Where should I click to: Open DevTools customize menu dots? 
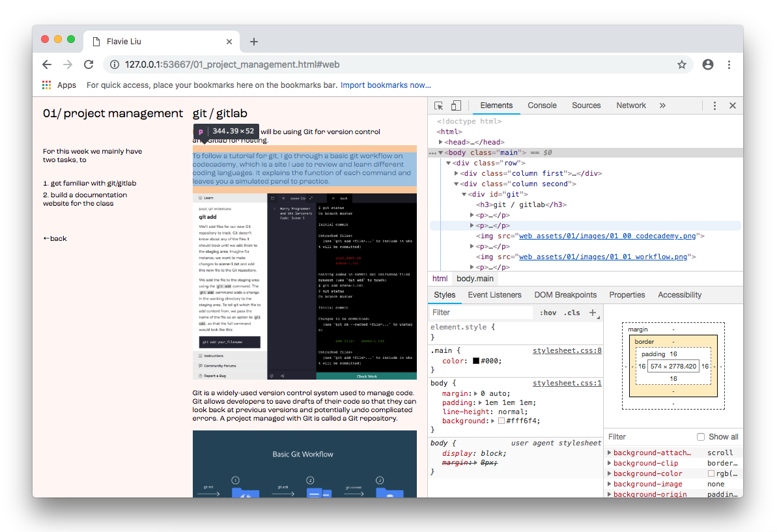pos(714,105)
